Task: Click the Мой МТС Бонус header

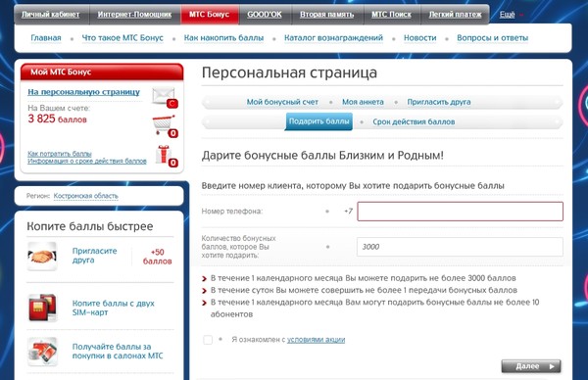Action: click(x=102, y=71)
